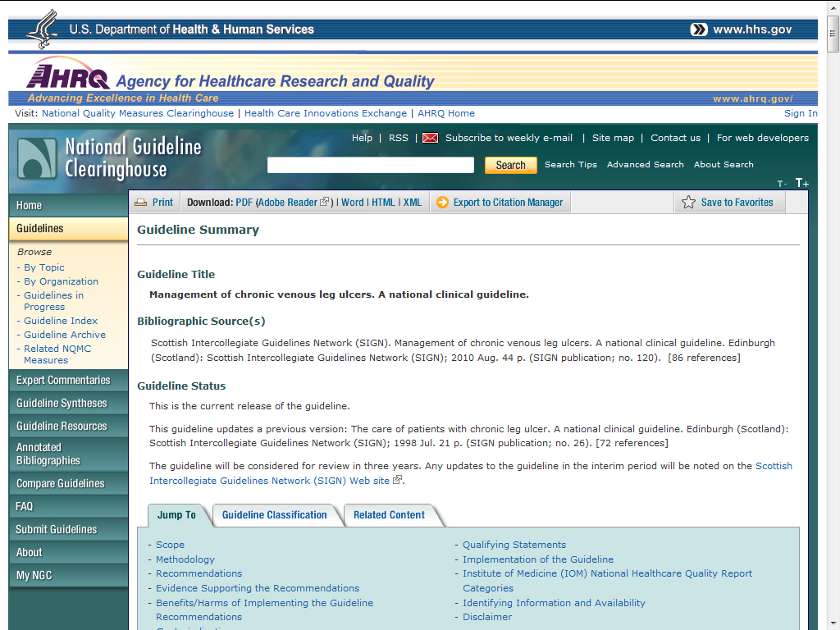
Task: Click the AHRQ logo
Action: click(68, 75)
